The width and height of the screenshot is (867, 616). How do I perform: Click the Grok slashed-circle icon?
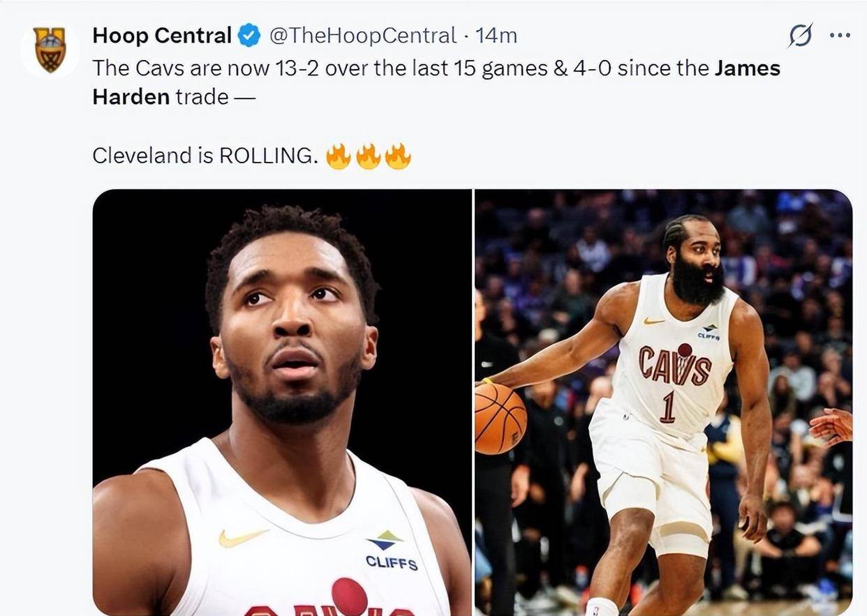pos(800,35)
